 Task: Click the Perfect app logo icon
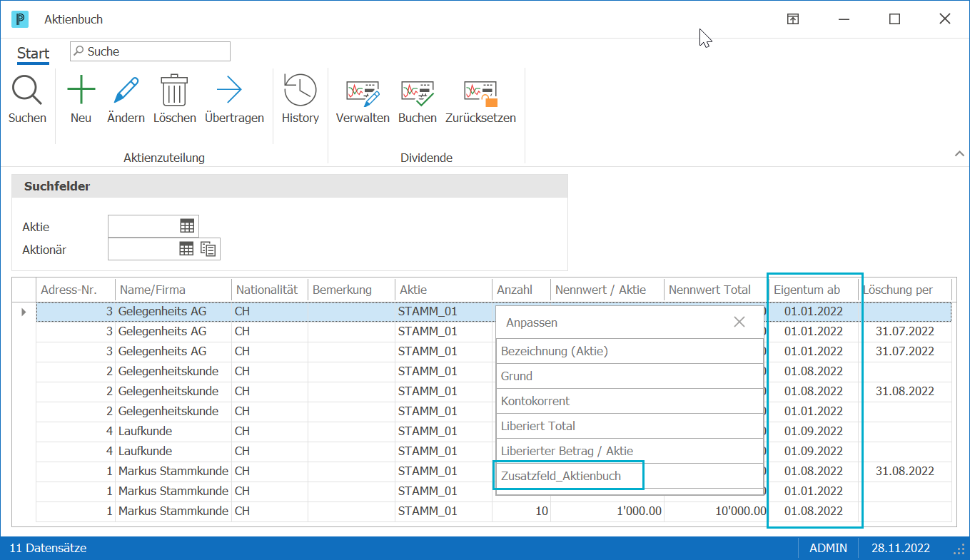click(20, 19)
